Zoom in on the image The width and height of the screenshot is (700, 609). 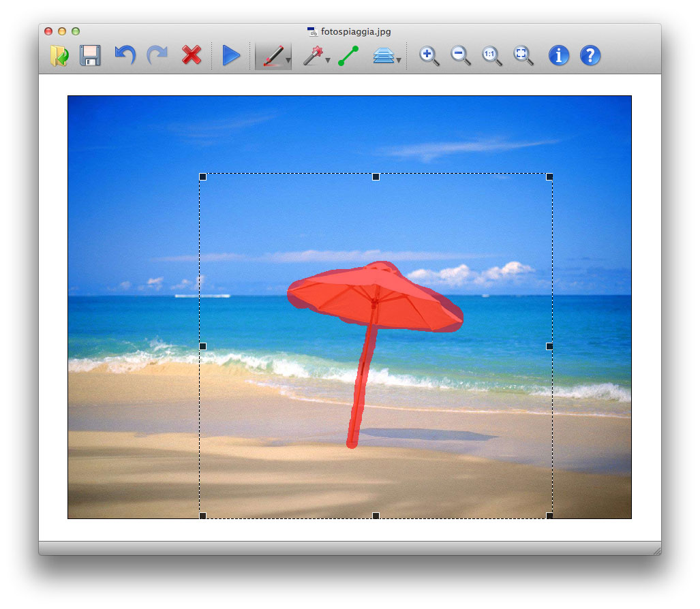[x=429, y=57]
